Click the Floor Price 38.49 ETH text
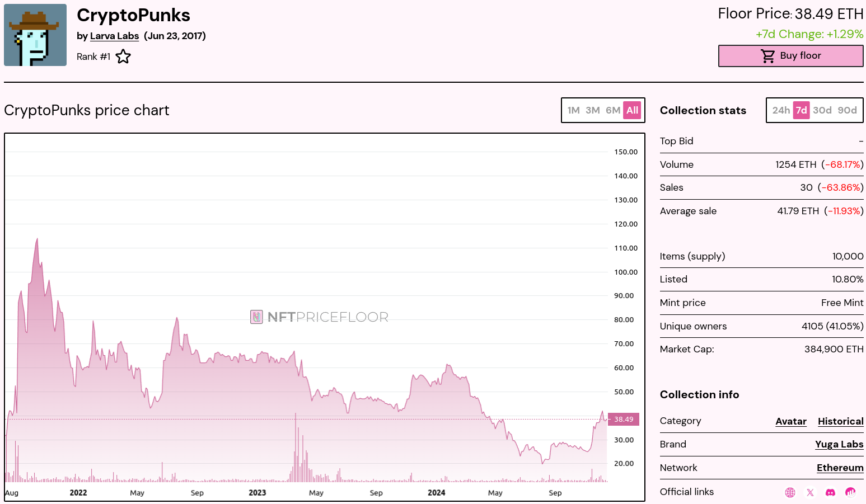The image size is (866, 504). tap(791, 14)
